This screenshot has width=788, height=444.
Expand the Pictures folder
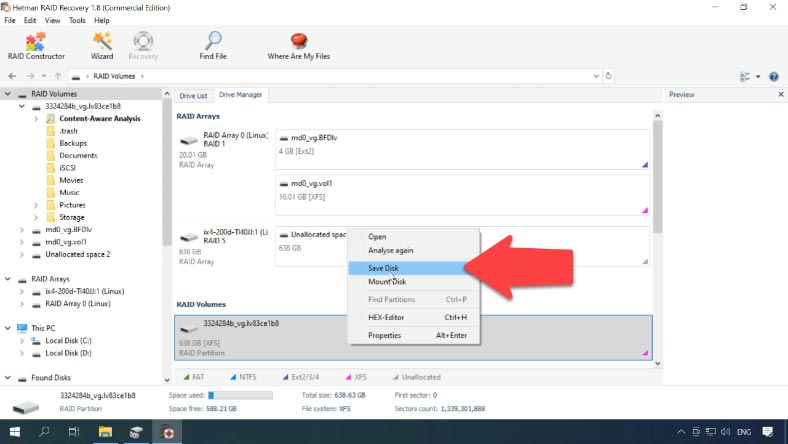pos(36,205)
